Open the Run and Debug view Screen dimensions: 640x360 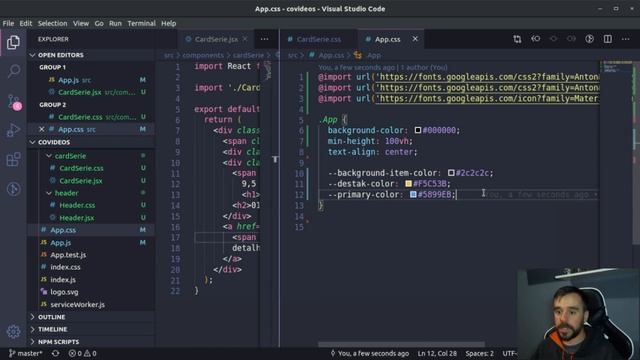click(x=13, y=131)
